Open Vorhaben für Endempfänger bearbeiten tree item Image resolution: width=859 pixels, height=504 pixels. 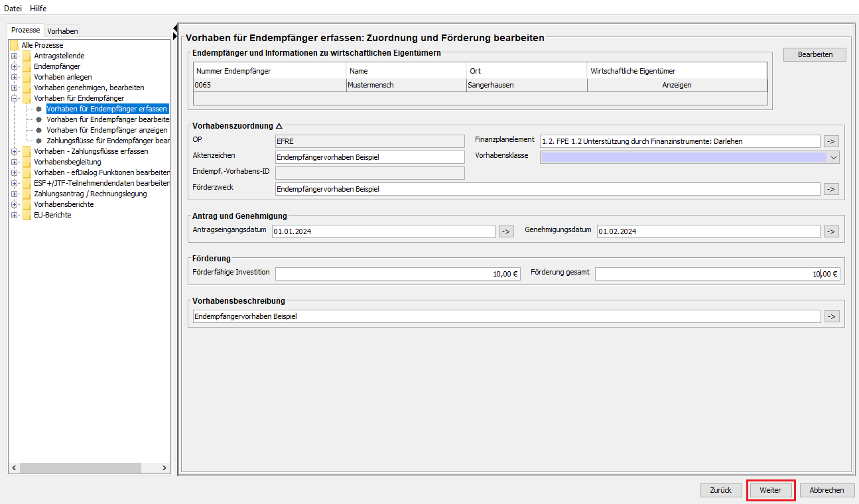pyautogui.click(x=107, y=119)
